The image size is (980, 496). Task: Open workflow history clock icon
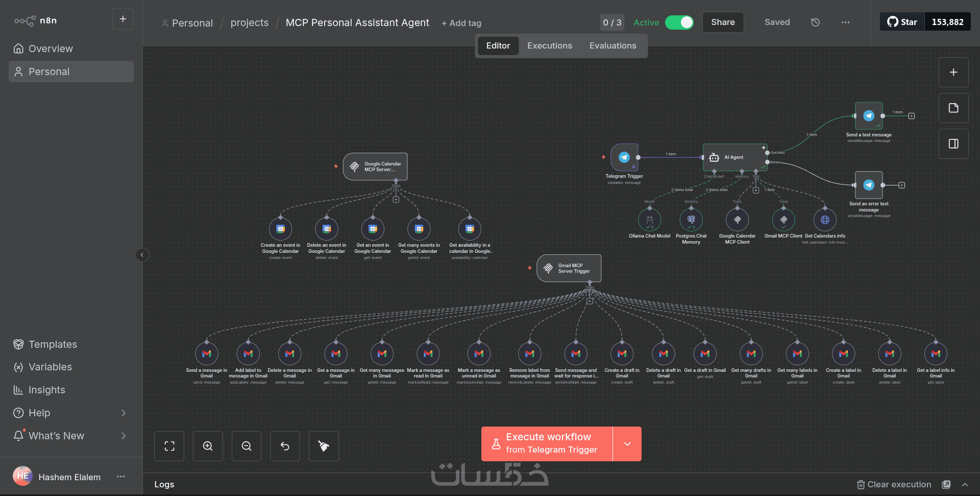coord(816,22)
